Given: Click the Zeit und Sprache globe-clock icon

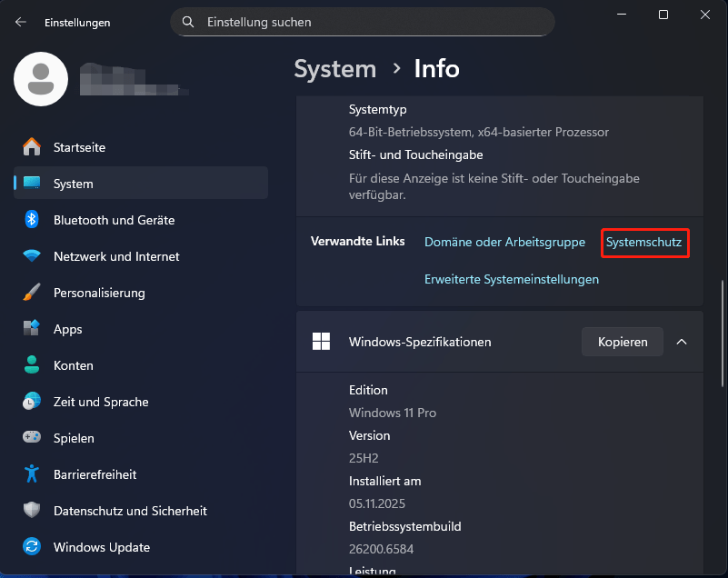Looking at the screenshot, I should [32, 401].
